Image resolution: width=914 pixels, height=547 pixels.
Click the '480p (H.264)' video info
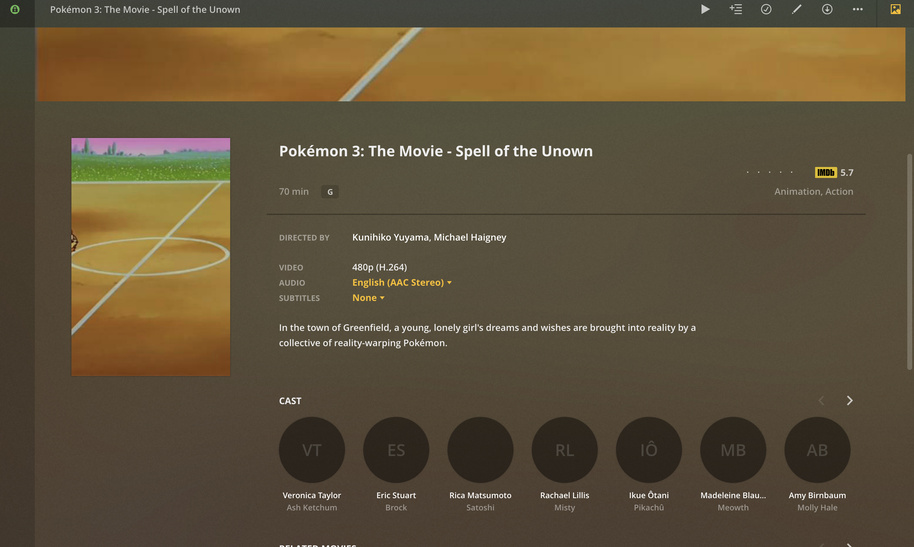[x=379, y=267]
